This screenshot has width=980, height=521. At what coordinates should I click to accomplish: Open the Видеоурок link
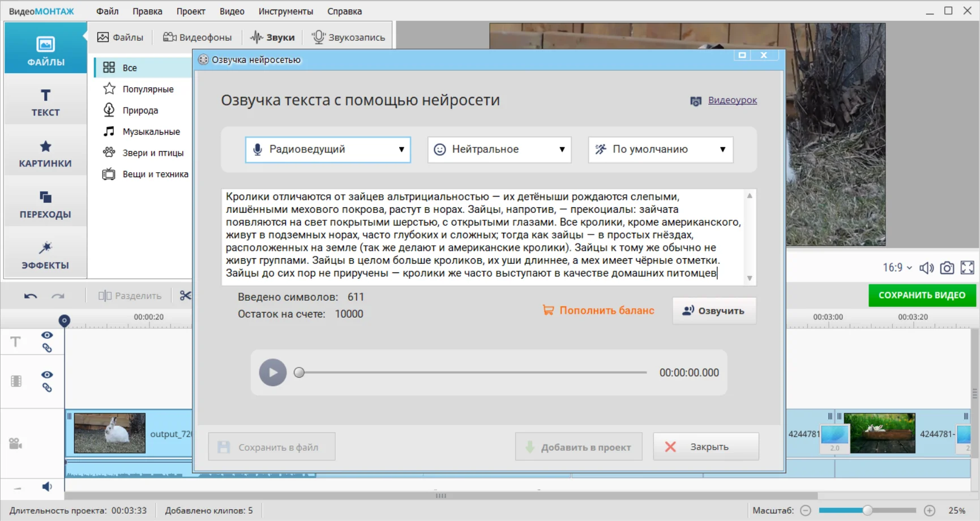click(732, 100)
